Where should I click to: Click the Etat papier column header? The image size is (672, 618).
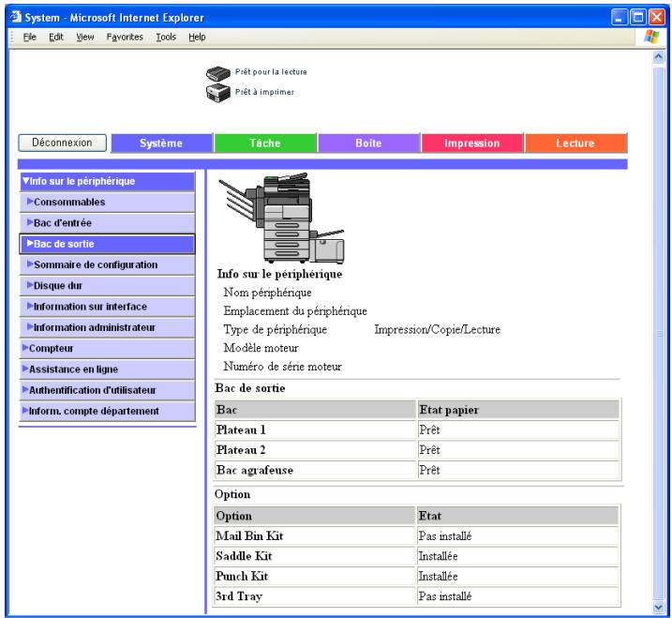point(518,410)
